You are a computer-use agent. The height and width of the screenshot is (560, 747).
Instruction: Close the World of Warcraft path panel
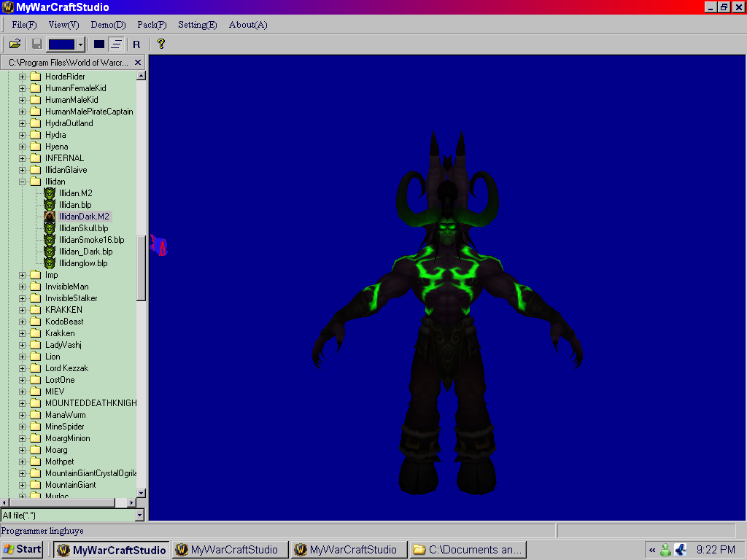138,63
